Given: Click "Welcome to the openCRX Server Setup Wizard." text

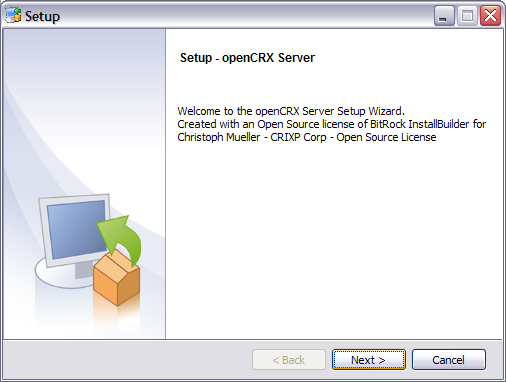Looking at the screenshot, I should 291,111.
